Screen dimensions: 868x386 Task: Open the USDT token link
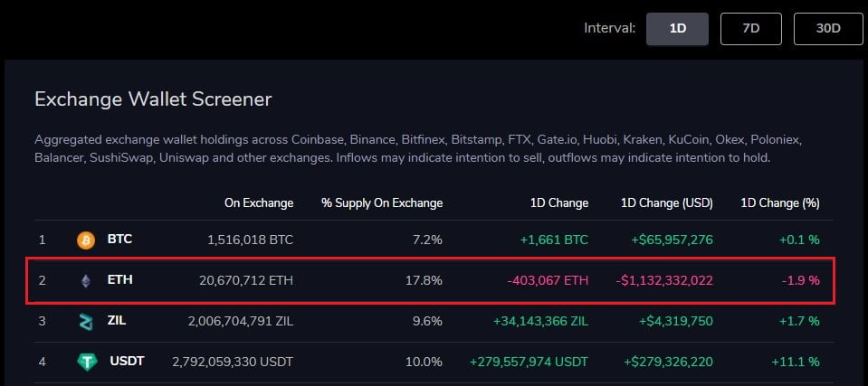coord(128,362)
